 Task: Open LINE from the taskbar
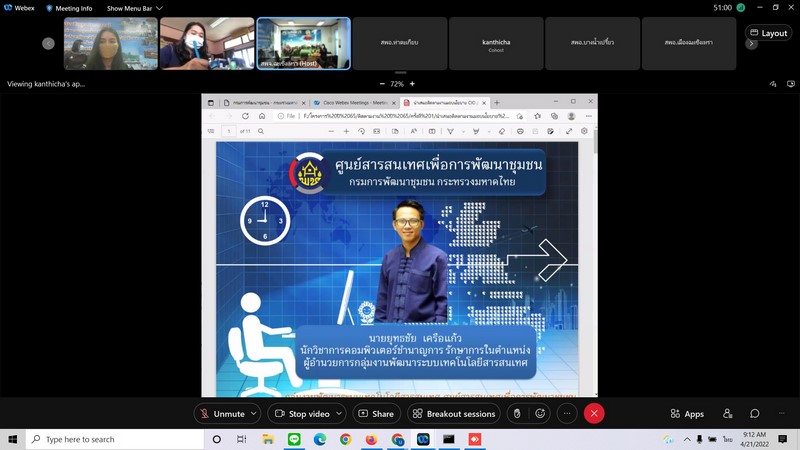294,439
